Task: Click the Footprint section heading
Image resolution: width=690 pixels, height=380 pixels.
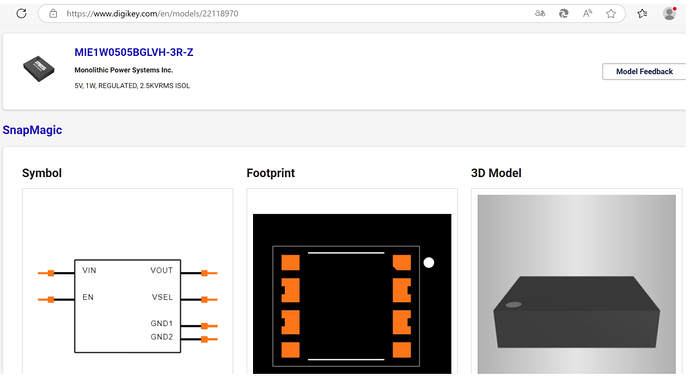Action: (271, 173)
